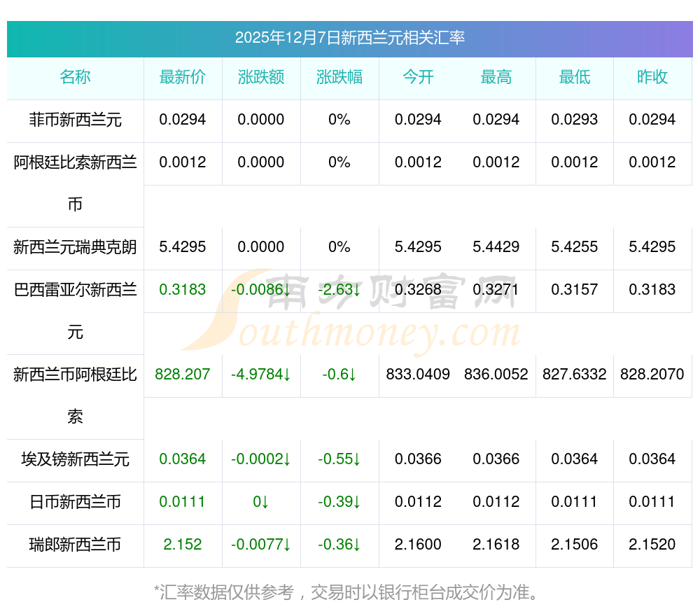
Task: Click the 今开 column header
Action: (x=418, y=77)
